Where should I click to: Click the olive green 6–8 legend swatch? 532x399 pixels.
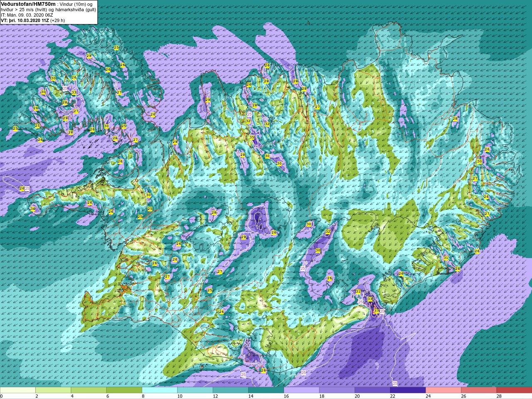coord(124,390)
